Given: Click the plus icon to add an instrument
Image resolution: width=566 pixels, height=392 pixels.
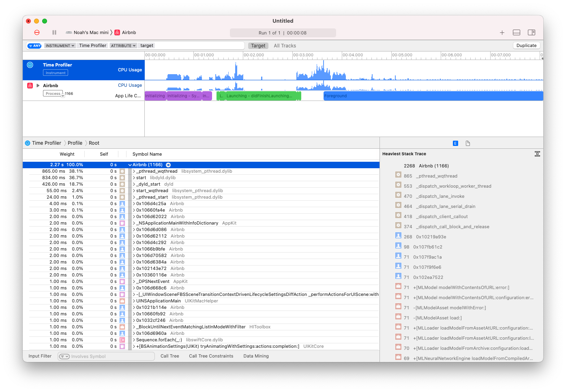Looking at the screenshot, I should pos(502,32).
